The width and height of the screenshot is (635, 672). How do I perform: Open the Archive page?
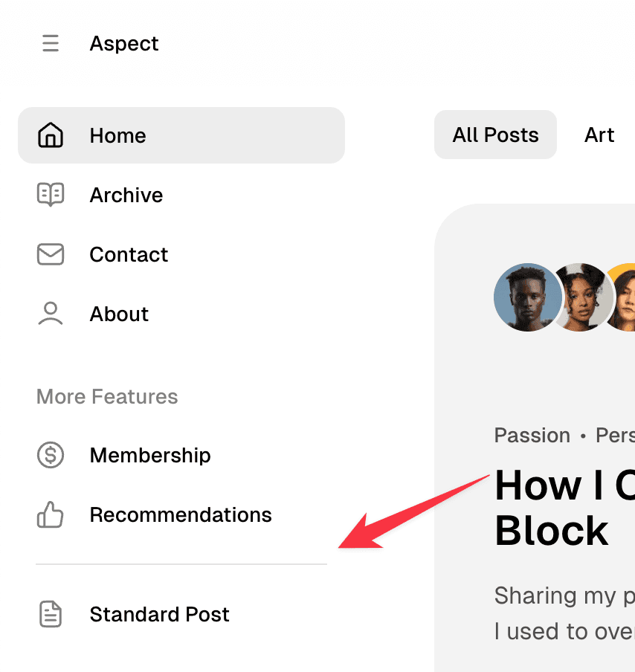tap(126, 195)
